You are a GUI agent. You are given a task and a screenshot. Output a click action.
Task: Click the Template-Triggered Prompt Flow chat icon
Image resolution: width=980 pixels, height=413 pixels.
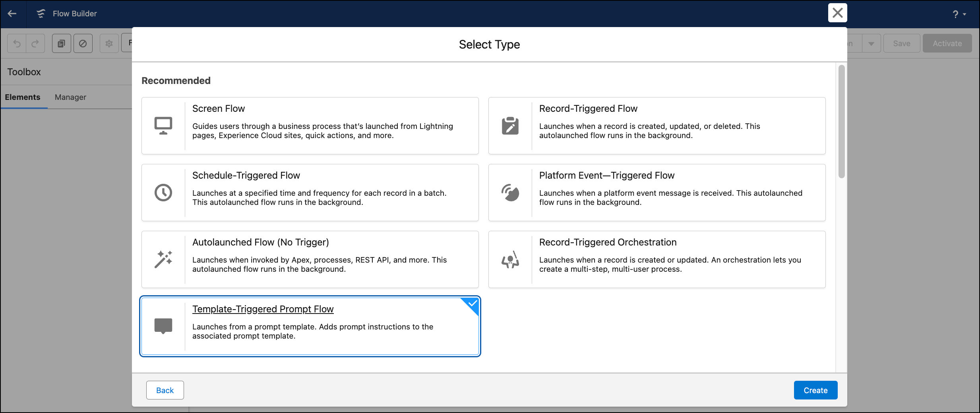(163, 326)
